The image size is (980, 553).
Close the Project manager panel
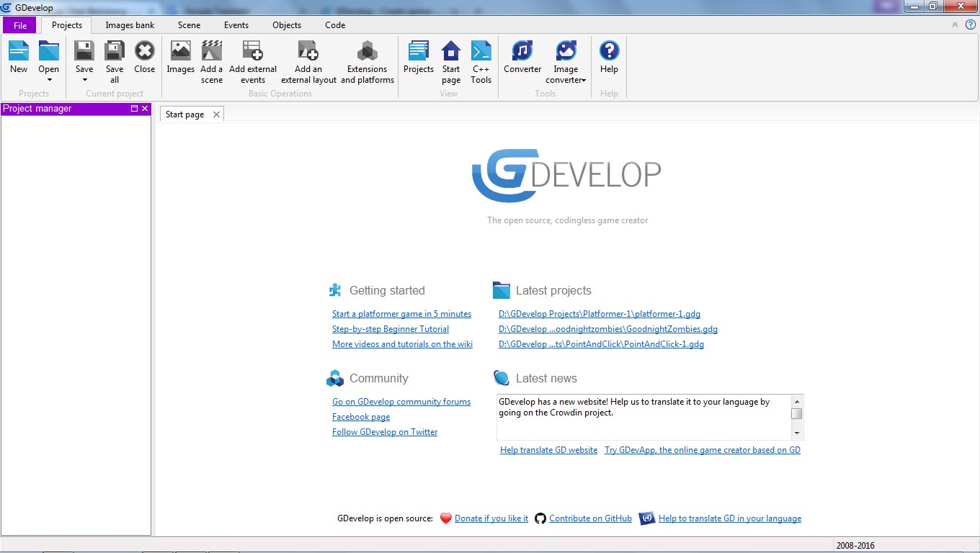(x=145, y=108)
